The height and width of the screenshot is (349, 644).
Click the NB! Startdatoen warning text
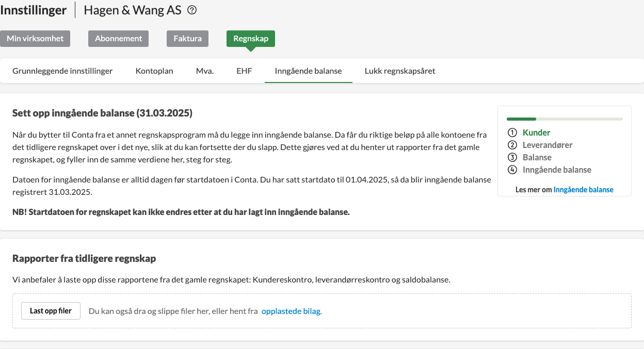pyautogui.click(x=181, y=212)
